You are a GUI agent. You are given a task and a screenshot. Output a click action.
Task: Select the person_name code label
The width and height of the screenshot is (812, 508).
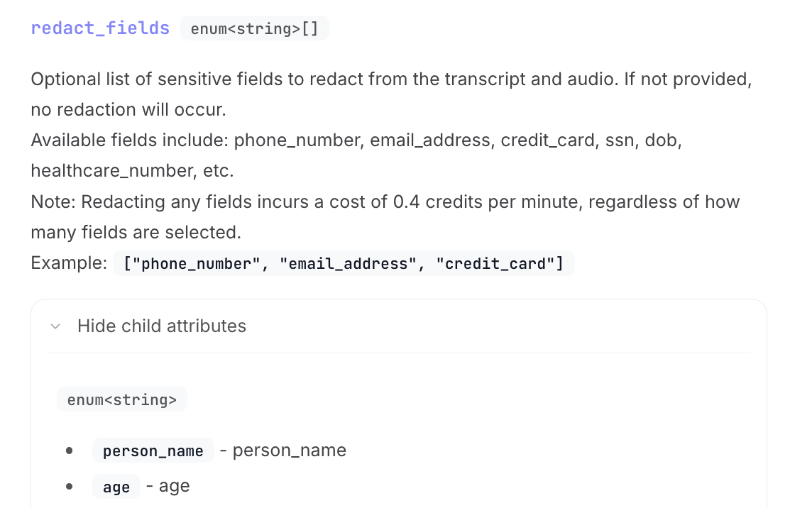153,451
